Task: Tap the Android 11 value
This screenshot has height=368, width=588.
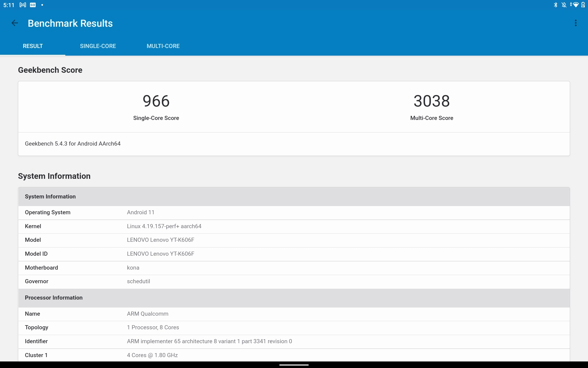Action: [x=140, y=212]
